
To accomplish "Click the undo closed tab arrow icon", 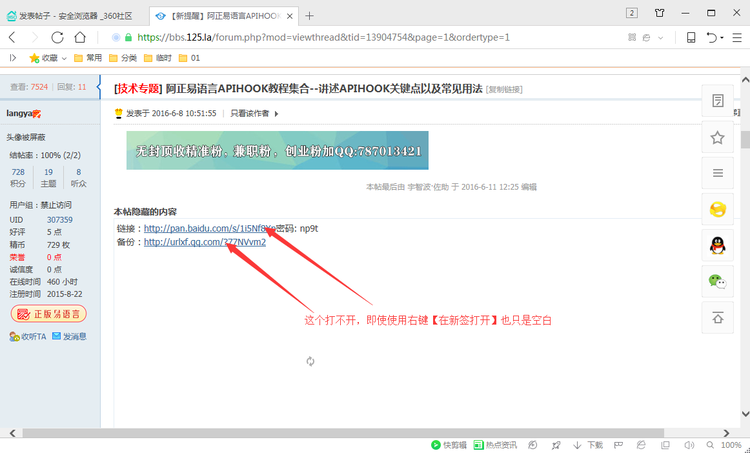I will tap(712, 37).
